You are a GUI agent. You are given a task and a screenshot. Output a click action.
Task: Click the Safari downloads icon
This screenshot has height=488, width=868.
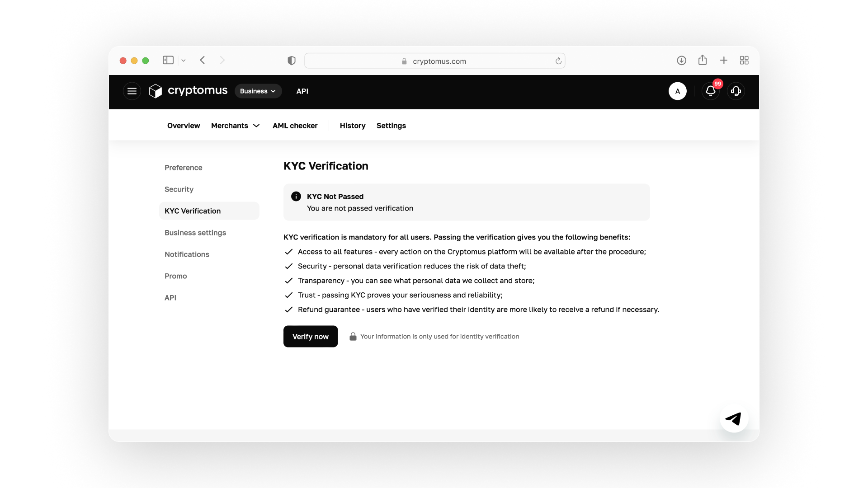pos(681,61)
